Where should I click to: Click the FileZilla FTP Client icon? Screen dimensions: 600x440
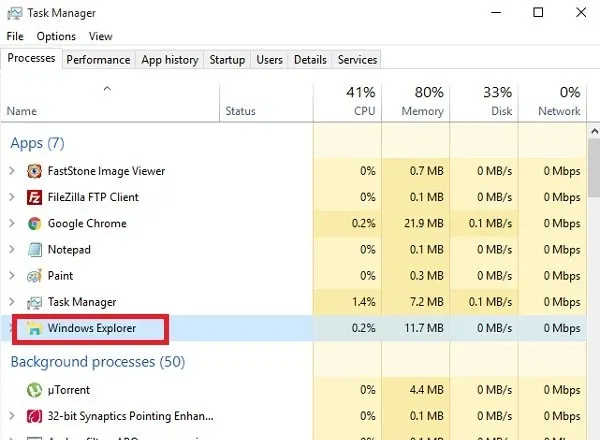coord(34,197)
